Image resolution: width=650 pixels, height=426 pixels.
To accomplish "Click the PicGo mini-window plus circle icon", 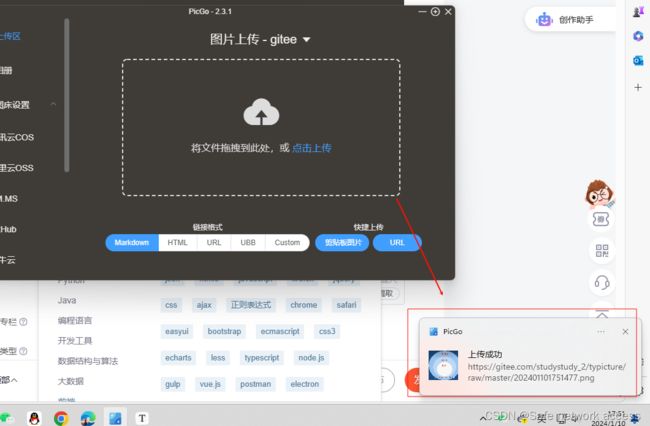I will (x=435, y=12).
